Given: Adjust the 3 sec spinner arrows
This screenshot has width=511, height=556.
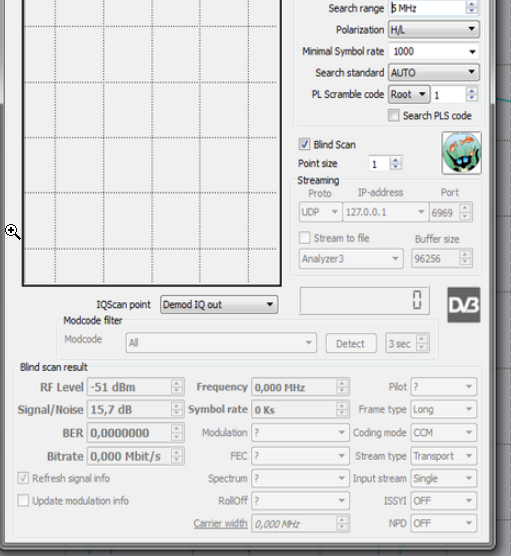Looking at the screenshot, I should 422,343.
